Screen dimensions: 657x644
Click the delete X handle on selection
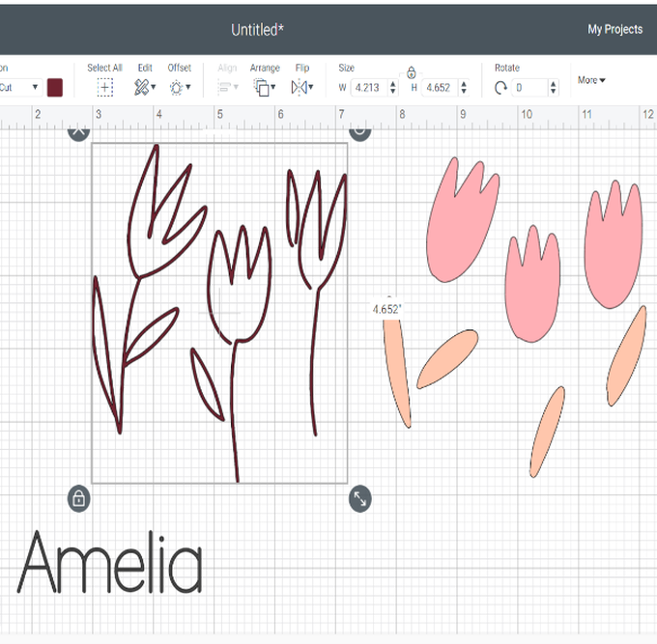79,130
